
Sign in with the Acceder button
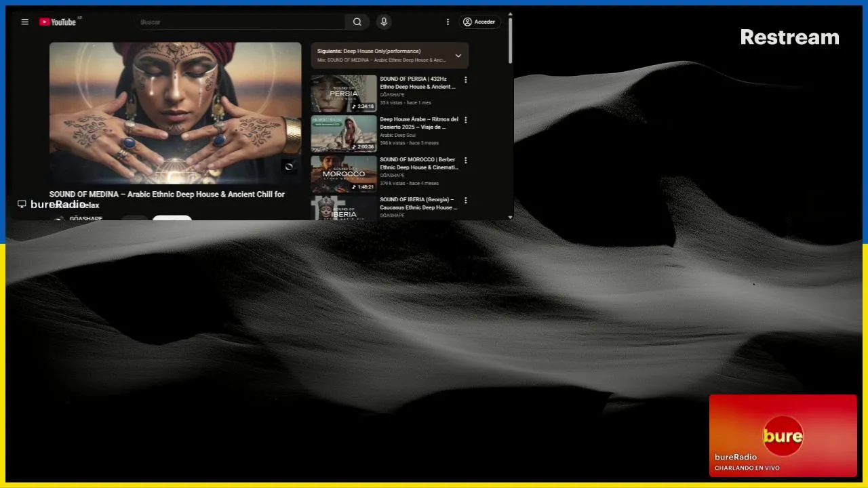479,22
